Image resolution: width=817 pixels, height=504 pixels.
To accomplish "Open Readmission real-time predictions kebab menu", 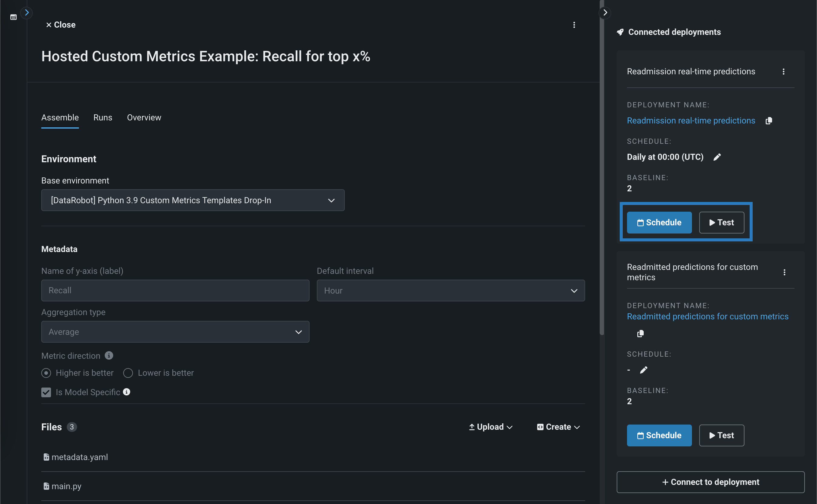I will (x=783, y=72).
